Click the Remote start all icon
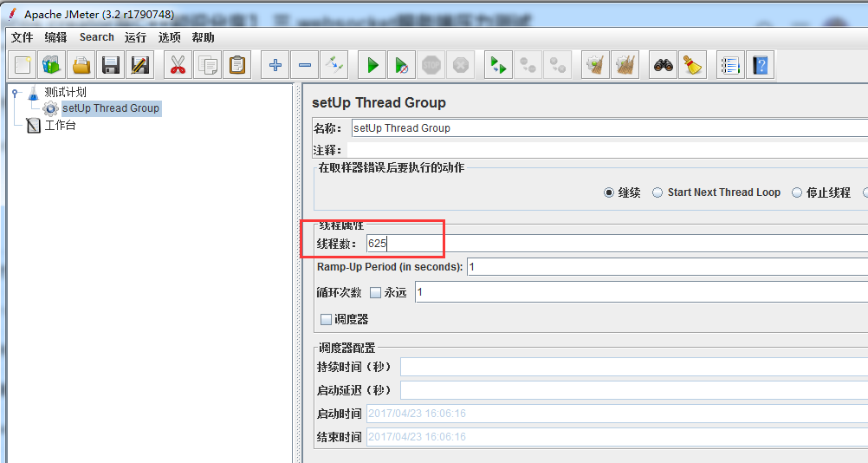This screenshot has width=868, height=463. click(x=498, y=65)
